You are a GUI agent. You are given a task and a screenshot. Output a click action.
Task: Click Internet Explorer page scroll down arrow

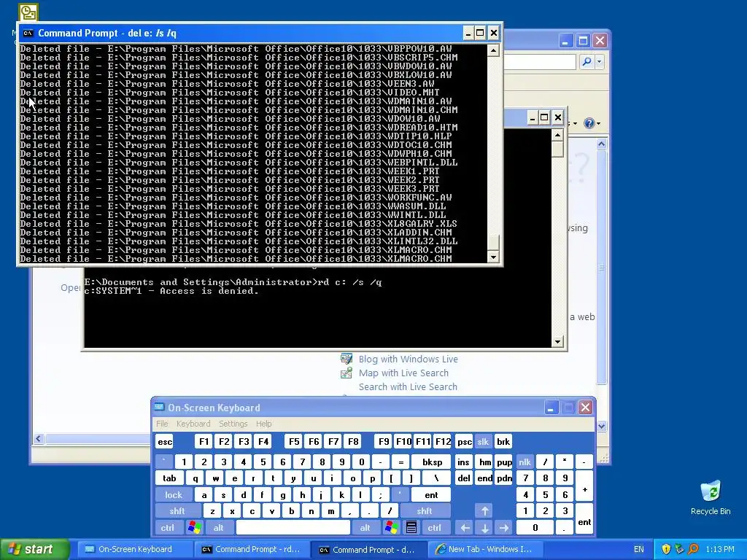coord(601,426)
